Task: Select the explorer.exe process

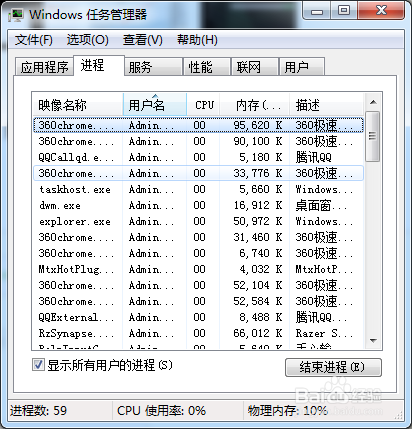Action: click(x=198, y=221)
